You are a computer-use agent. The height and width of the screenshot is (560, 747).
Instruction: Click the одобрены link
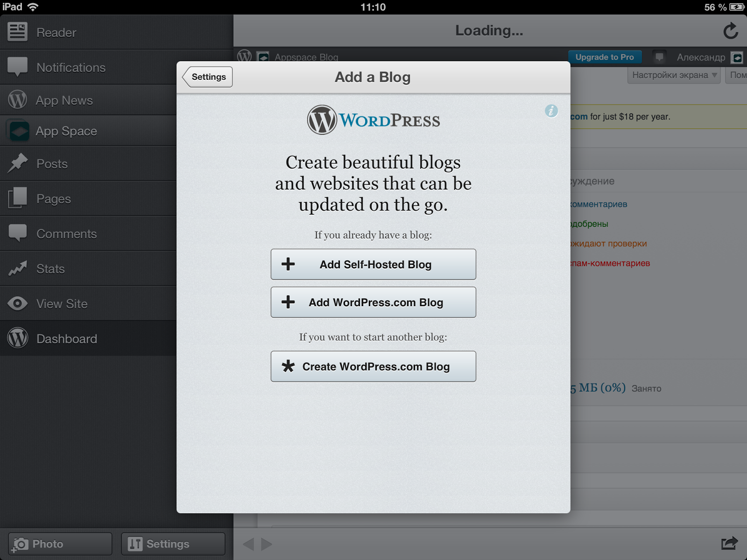click(x=589, y=224)
